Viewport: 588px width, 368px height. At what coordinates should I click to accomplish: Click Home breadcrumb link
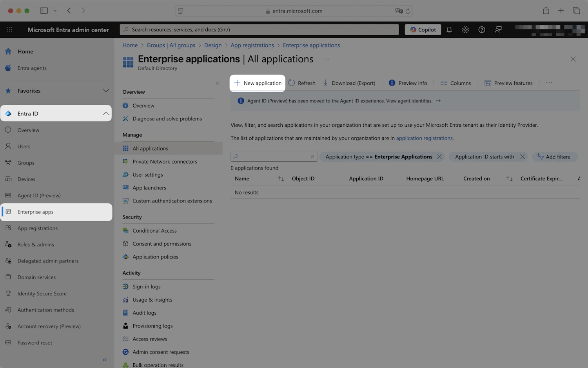(x=130, y=45)
